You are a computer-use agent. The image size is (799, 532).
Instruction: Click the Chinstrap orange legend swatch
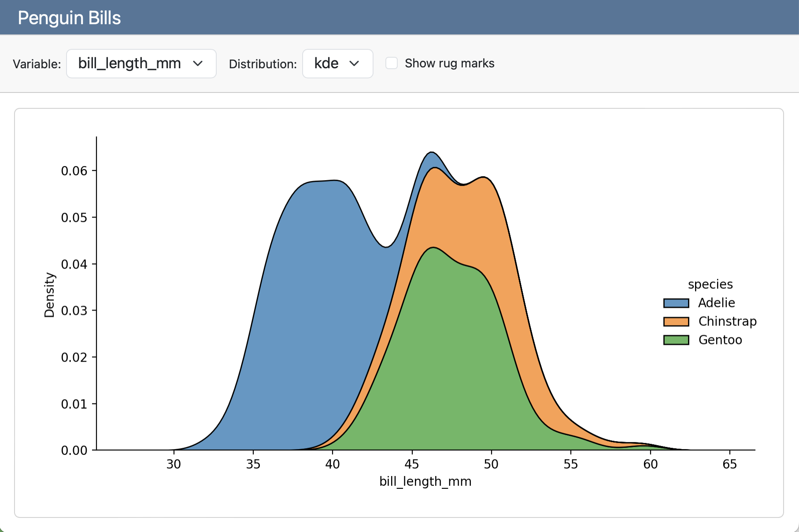tap(676, 321)
